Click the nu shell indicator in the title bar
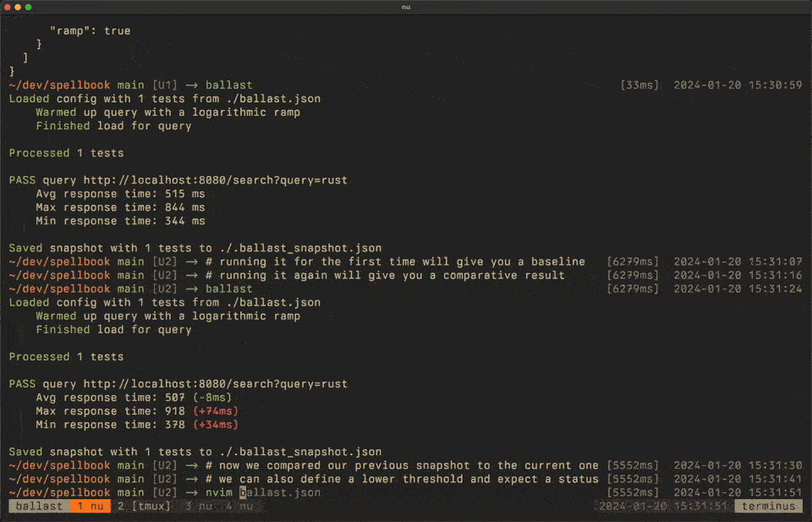Viewport: 812px width, 522px height. point(405,7)
